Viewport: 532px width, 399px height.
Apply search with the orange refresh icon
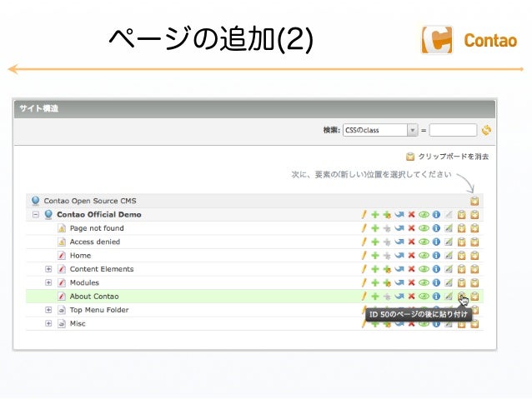click(x=486, y=130)
